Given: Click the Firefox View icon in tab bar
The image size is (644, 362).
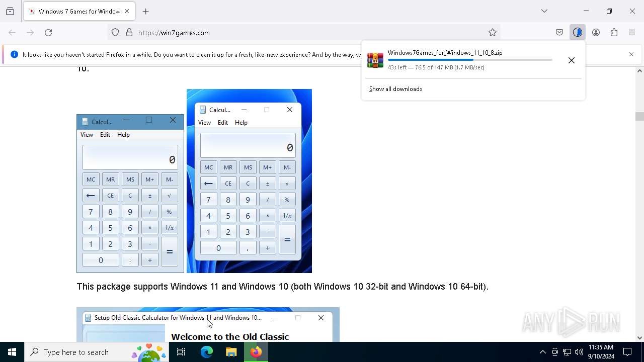Looking at the screenshot, I should (x=10, y=11).
